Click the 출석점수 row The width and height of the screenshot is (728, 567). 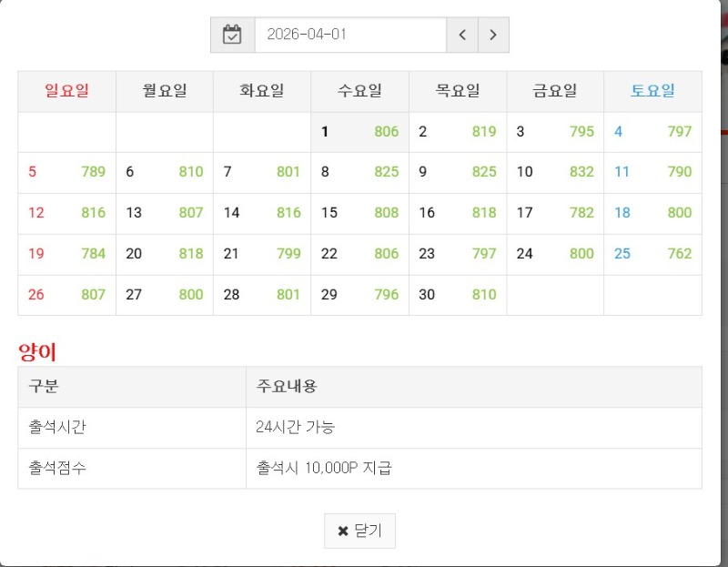tap(359, 468)
